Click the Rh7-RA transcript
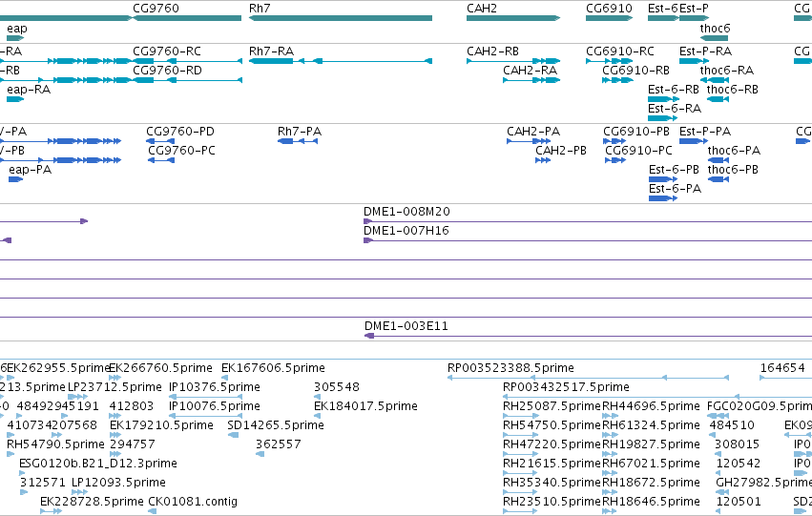 341,61
